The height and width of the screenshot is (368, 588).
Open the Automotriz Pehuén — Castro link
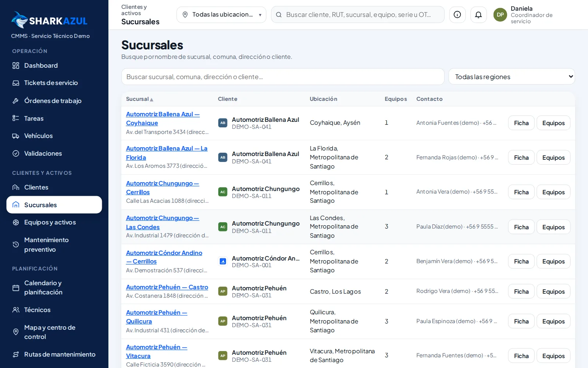click(x=167, y=287)
